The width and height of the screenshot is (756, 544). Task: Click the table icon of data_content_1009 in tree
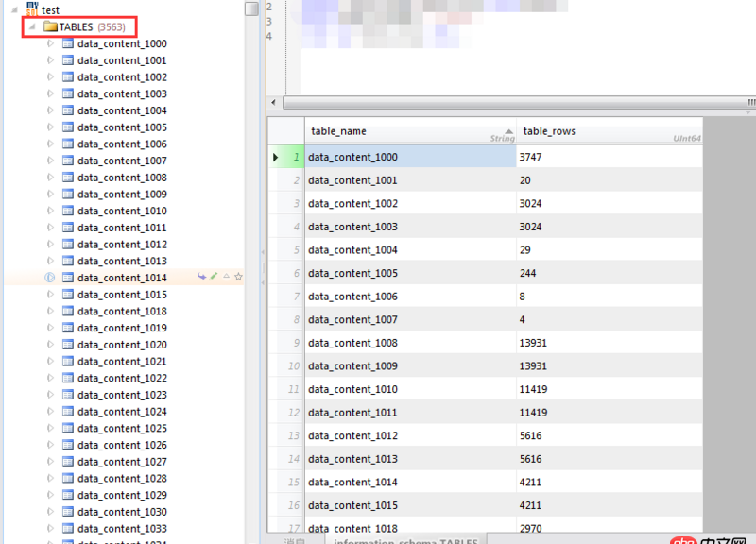[68, 194]
